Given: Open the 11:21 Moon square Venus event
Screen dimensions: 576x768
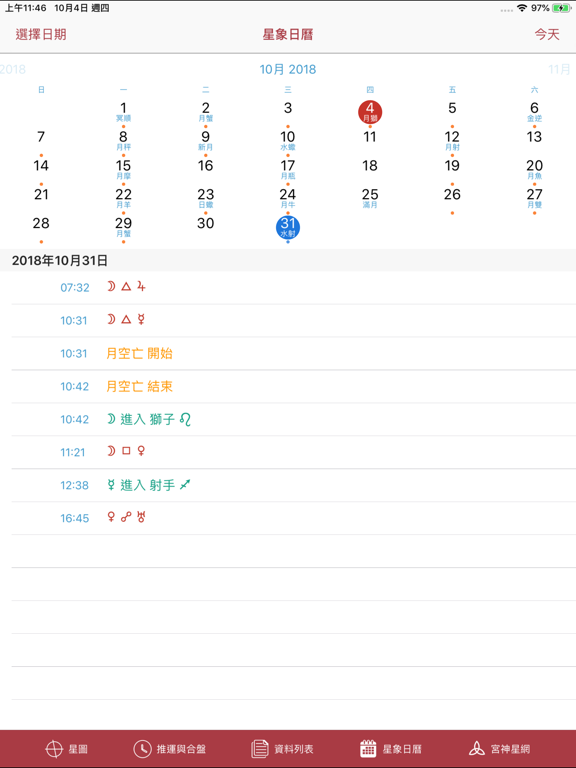Looking at the screenshot, I should coord(294,452).
